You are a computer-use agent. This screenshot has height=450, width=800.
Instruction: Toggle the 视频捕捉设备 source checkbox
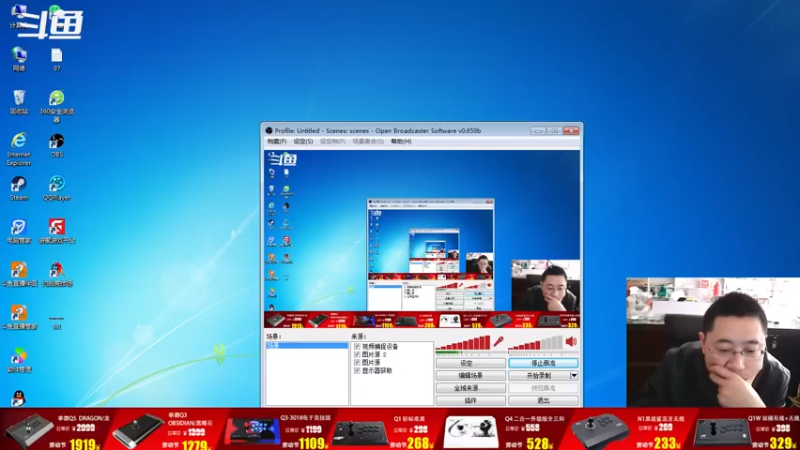(x=357, y=346)
